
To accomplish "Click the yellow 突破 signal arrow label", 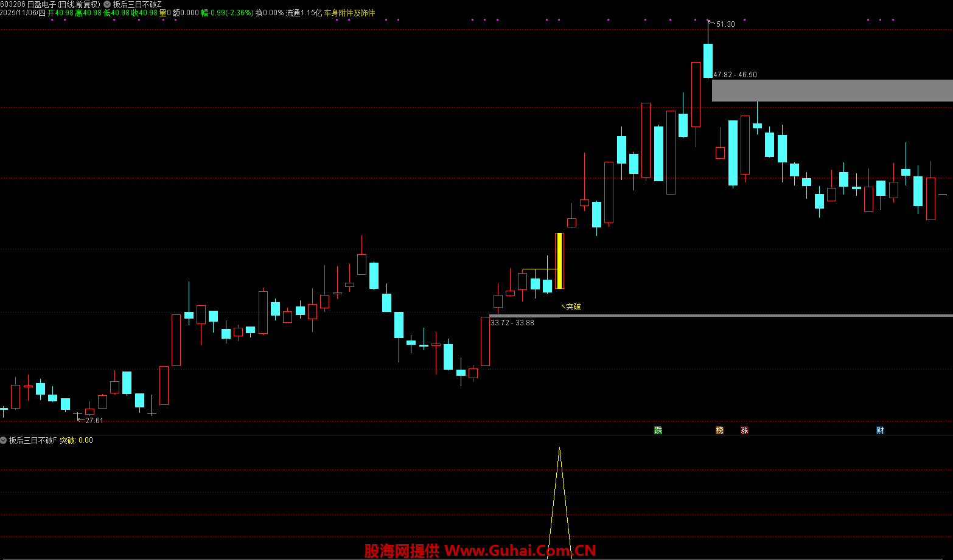I will pos(573,307).
